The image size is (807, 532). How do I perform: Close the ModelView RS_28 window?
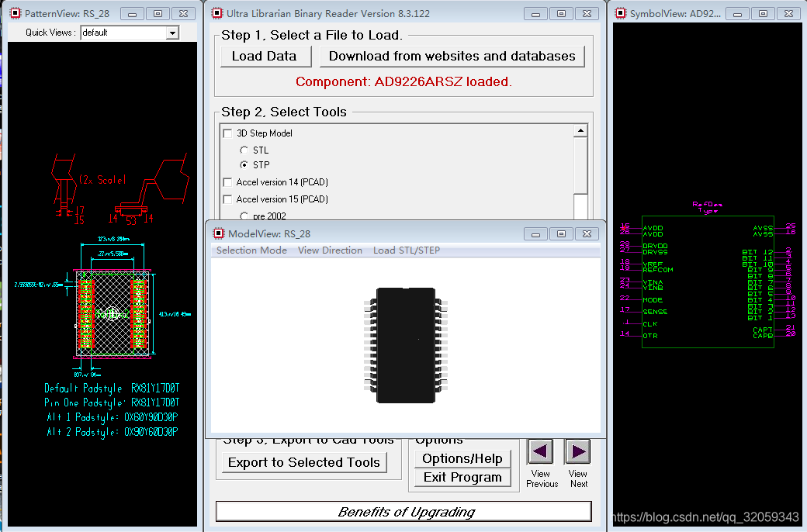[x=587, y=234]
